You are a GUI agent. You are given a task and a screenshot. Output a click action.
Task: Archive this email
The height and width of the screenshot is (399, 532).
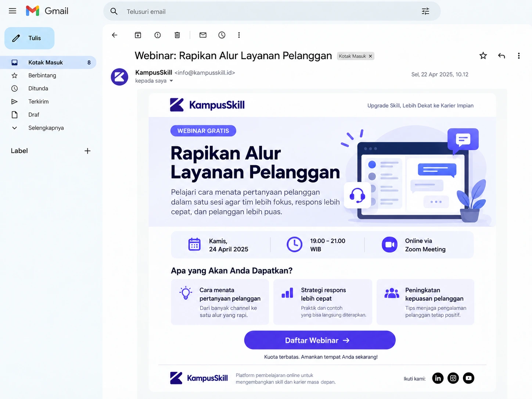[x=138, y=35]
